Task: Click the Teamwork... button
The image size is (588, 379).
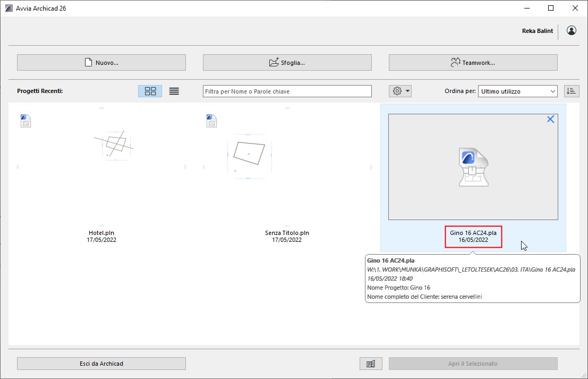Action: 473,63
